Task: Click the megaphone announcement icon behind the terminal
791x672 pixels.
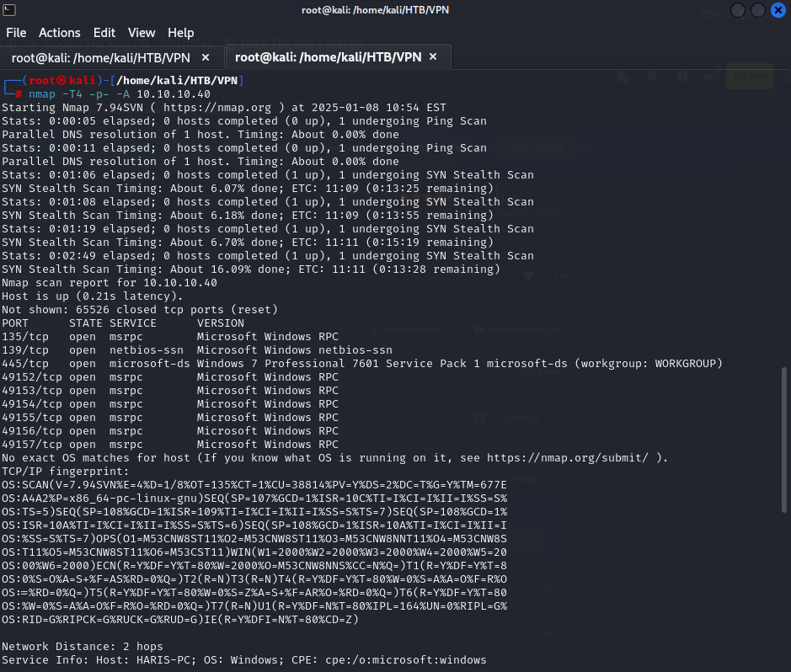Action: click(708, 76)
